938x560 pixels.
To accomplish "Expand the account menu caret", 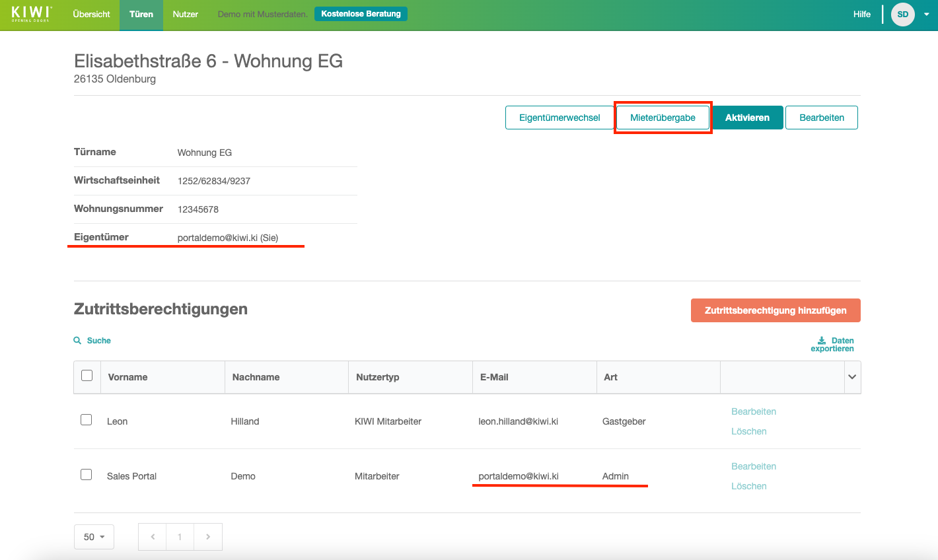I will coord(926,15).
